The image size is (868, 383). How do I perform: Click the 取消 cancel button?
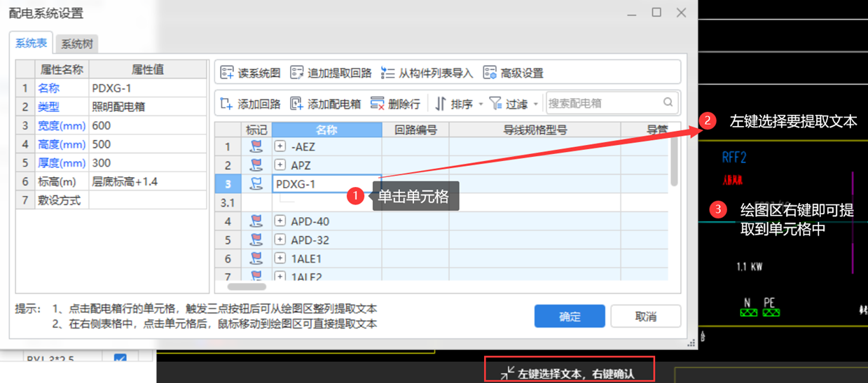(x=645, y=316)
